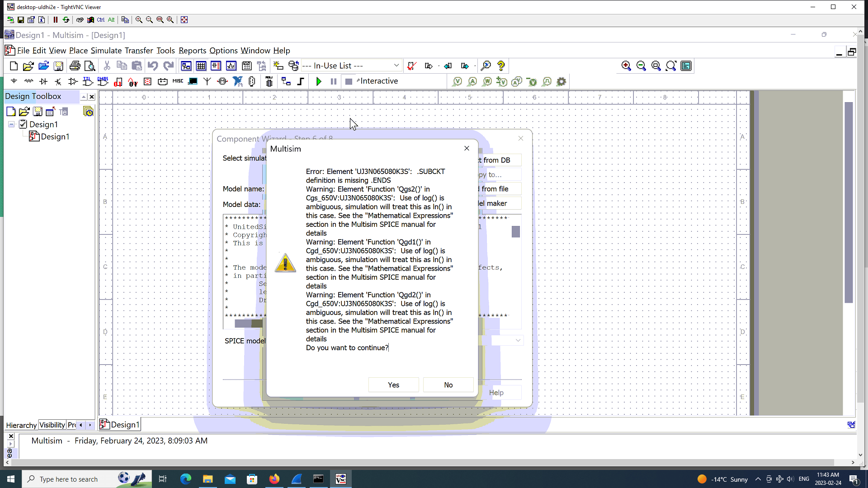Place Source component icon
The width and height of the screenshot is (868, 488).
[x=14, y=81]
